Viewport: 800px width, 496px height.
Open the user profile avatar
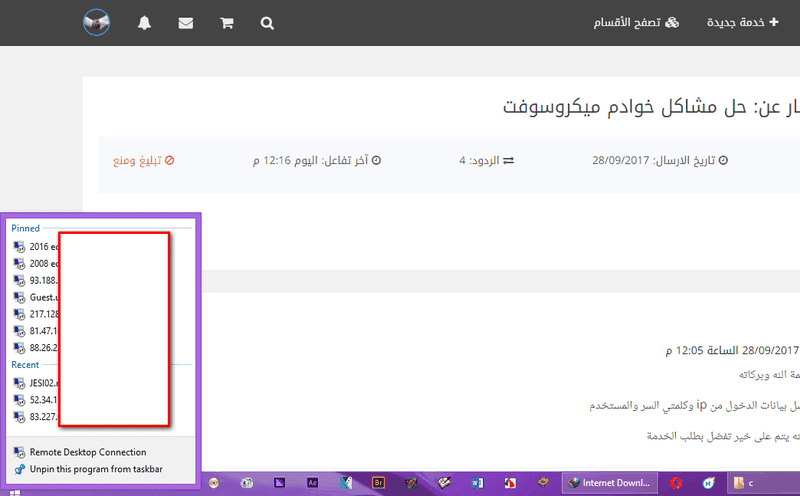[x=97, y=22]
